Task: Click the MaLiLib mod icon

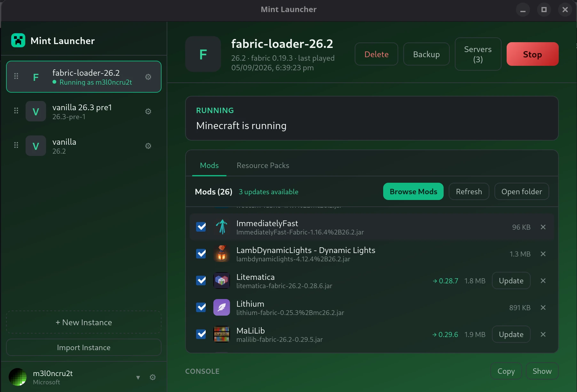Action: point(222,334)
